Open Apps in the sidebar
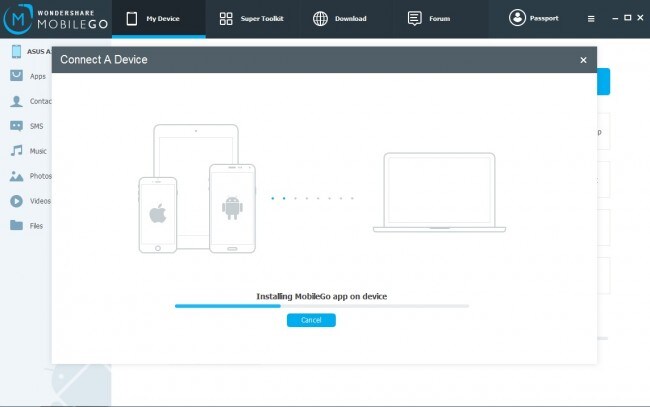The width and height of the screenshot is (650, 407). [29, 76]
